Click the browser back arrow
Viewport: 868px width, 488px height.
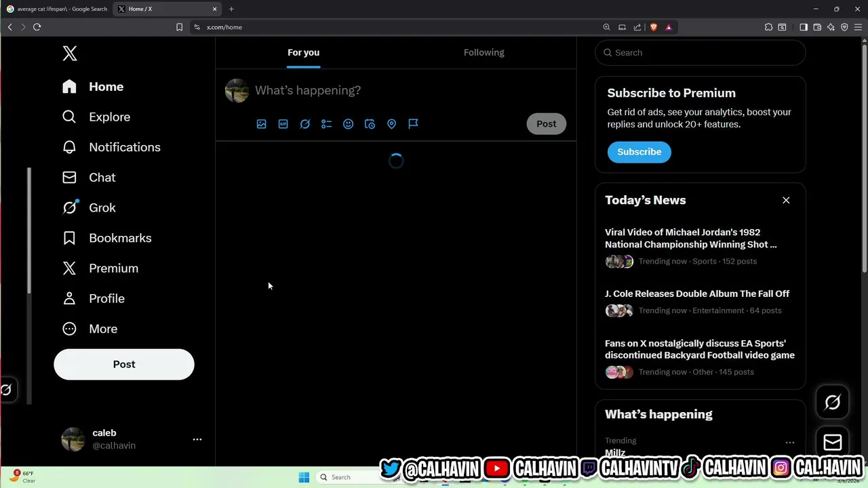(x=9, y=27)
